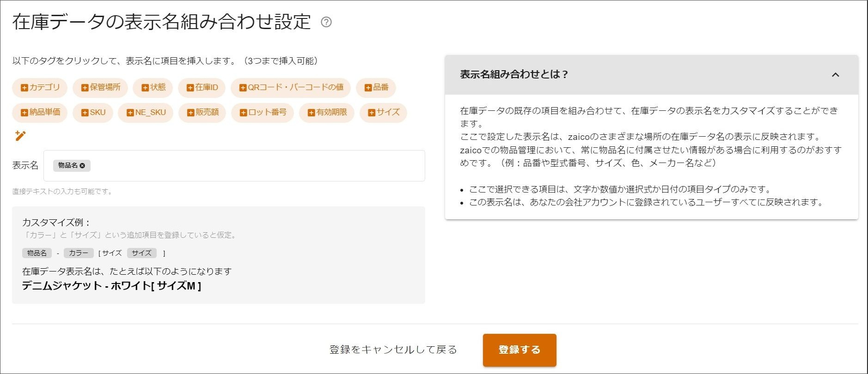868x374 pixels.
Task: Click the magic wand icon below tags
Action: [x=20, y=136]
